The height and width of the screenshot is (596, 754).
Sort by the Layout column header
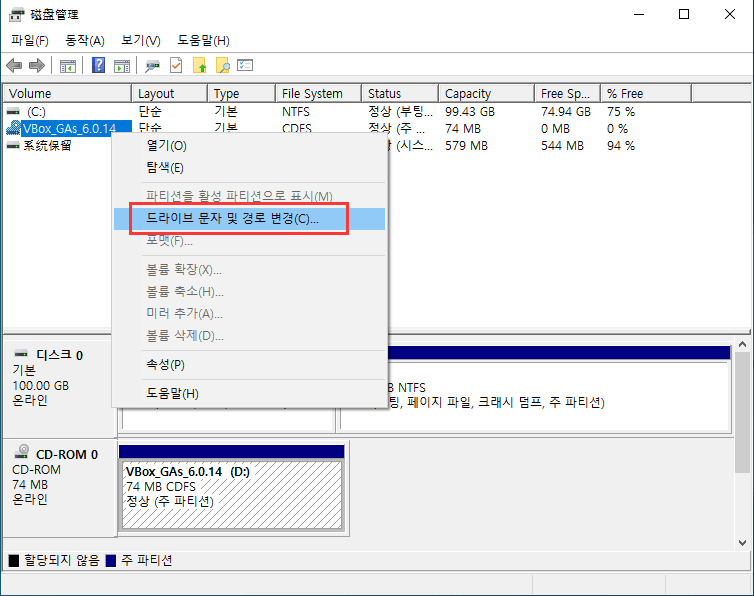click(170, 93)
